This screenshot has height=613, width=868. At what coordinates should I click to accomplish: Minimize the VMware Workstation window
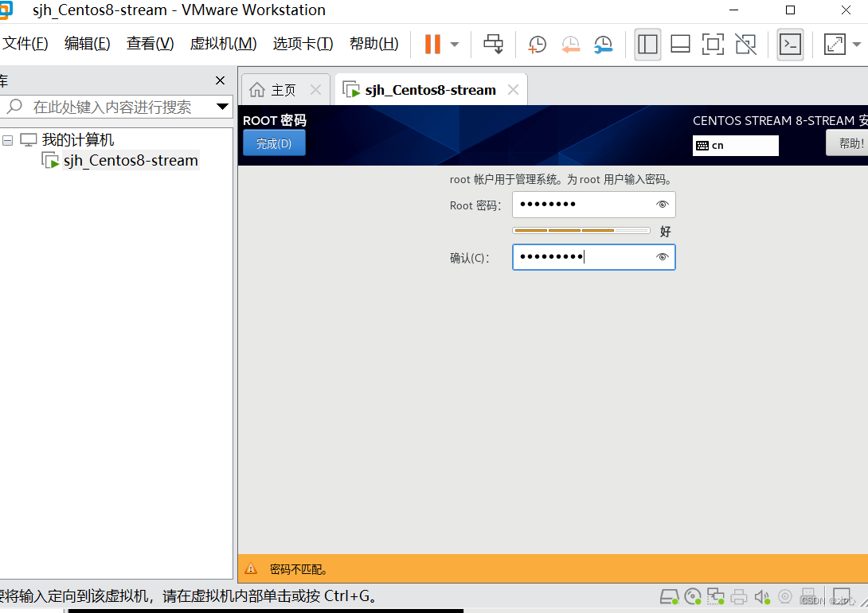(734, 10)
